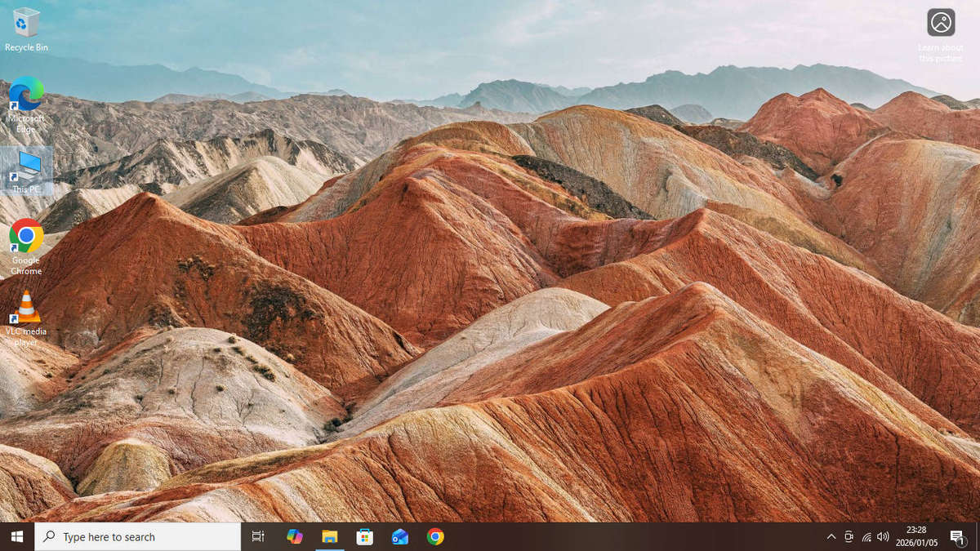Click the Learn about this picture icon
The image size is (980, 551).
(x=941, y=23)
